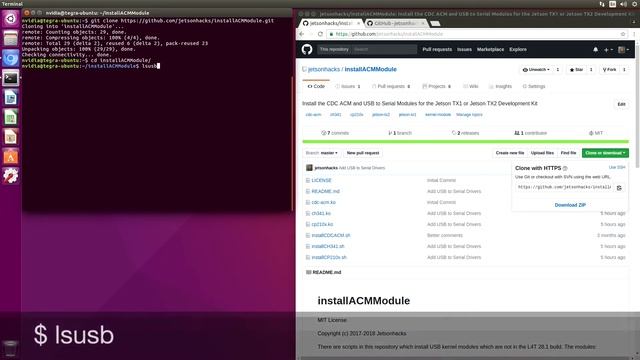The image size is (640, 360).
Task: Select the first jetsonhacks browser tab
Action: coord(331,23)
